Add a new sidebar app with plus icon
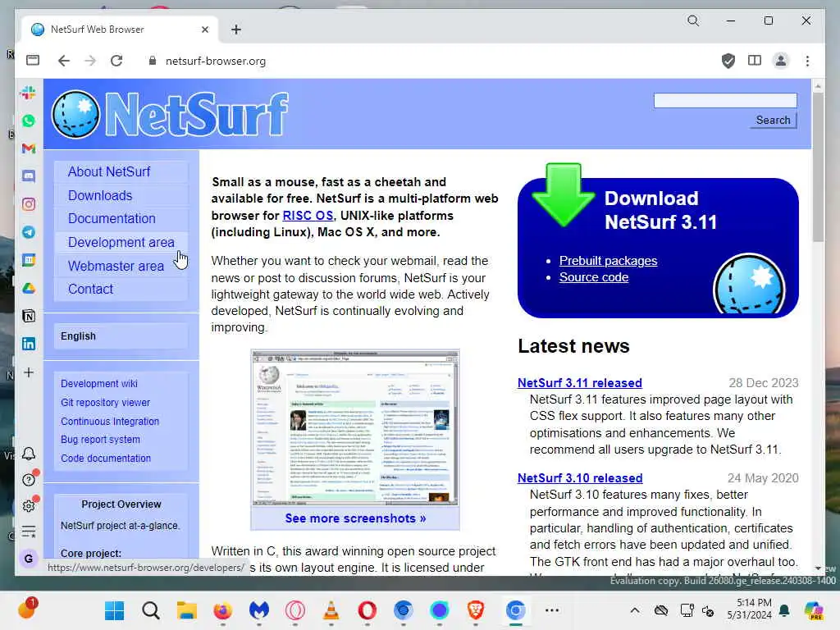Screen dimensions: 840x630 [29, 372]
